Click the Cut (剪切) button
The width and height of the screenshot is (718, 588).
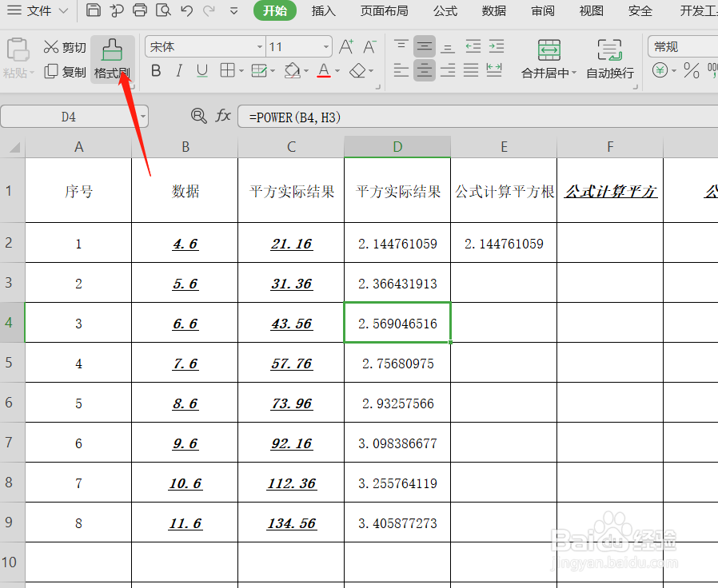[x=65, y=47]
